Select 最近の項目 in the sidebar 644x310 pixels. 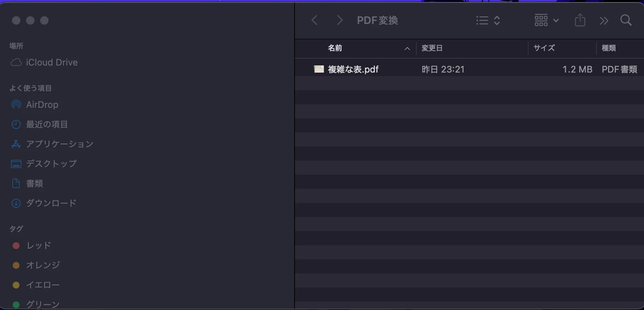pos(47,124)
